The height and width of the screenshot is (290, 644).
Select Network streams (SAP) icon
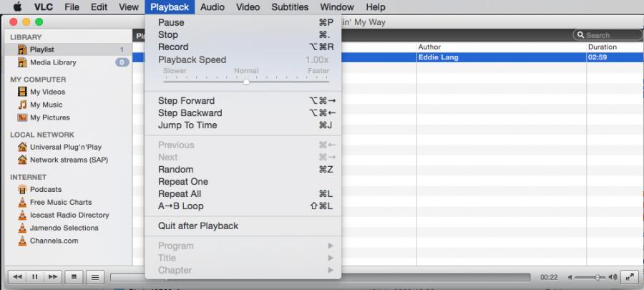[x=22, y=160]
